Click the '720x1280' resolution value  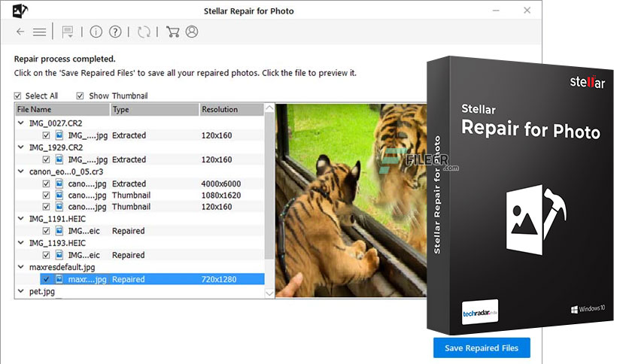pyautogui.click(x=219, y=279)
